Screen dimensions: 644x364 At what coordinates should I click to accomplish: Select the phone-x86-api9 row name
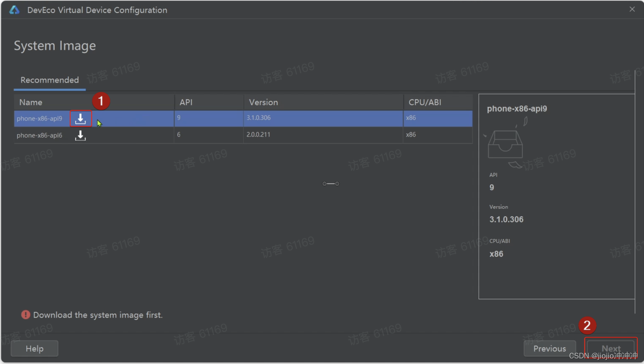[40, 118]
